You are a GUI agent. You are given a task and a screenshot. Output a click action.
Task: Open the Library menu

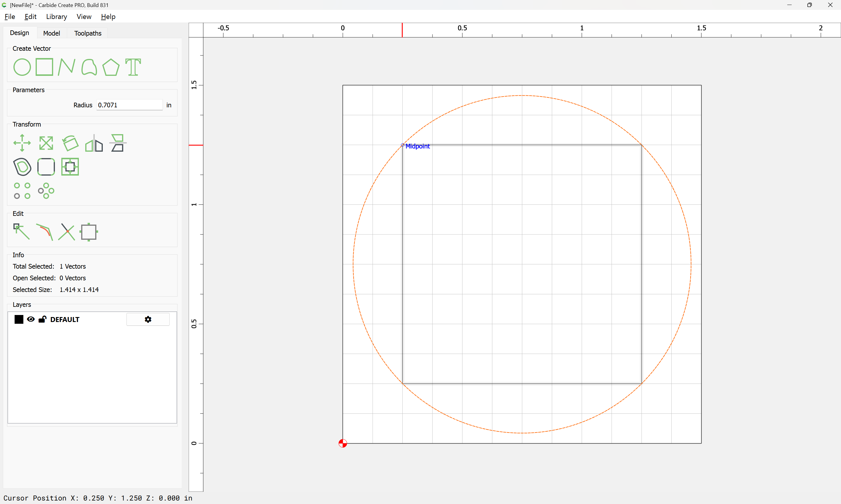[x=56, y=17]
